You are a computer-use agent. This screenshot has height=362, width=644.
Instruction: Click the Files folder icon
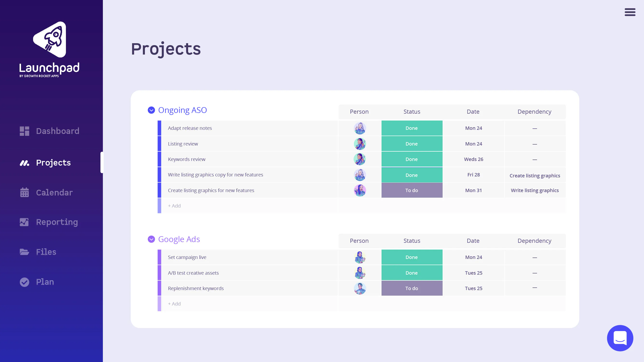click(24, 252)
